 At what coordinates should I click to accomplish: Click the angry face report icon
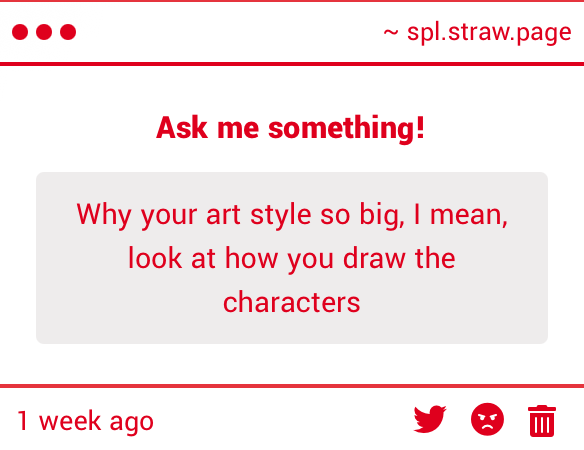(487, 419)
